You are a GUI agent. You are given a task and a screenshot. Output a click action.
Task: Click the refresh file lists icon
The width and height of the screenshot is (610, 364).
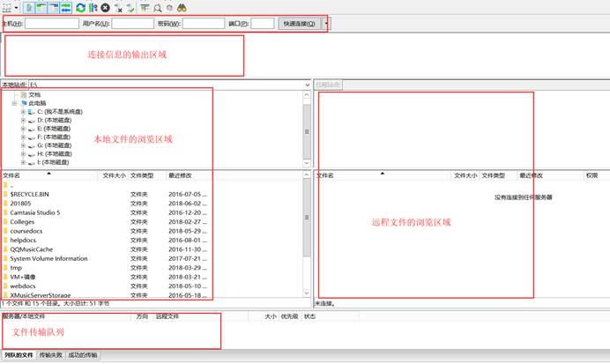pyautogui.click(x=80, y=7)
